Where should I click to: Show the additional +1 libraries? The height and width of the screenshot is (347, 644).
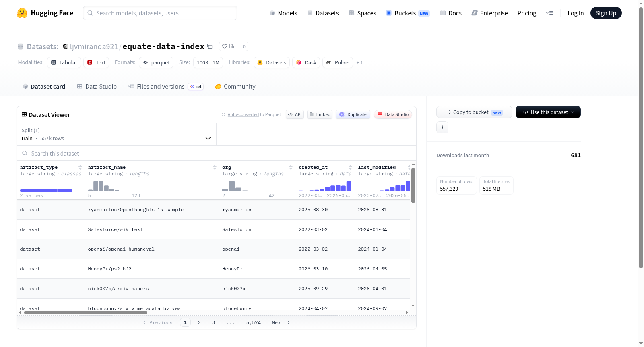(x=359, y=62)
